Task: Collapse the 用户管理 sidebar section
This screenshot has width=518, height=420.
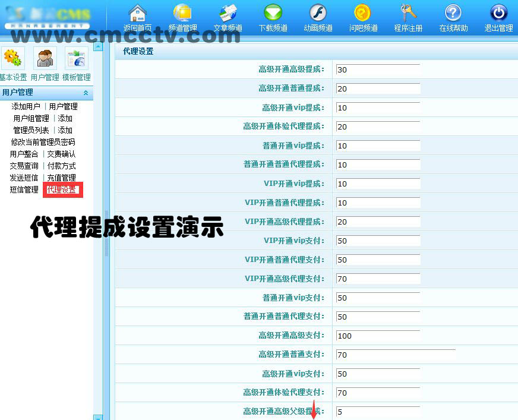Action: 86,93
